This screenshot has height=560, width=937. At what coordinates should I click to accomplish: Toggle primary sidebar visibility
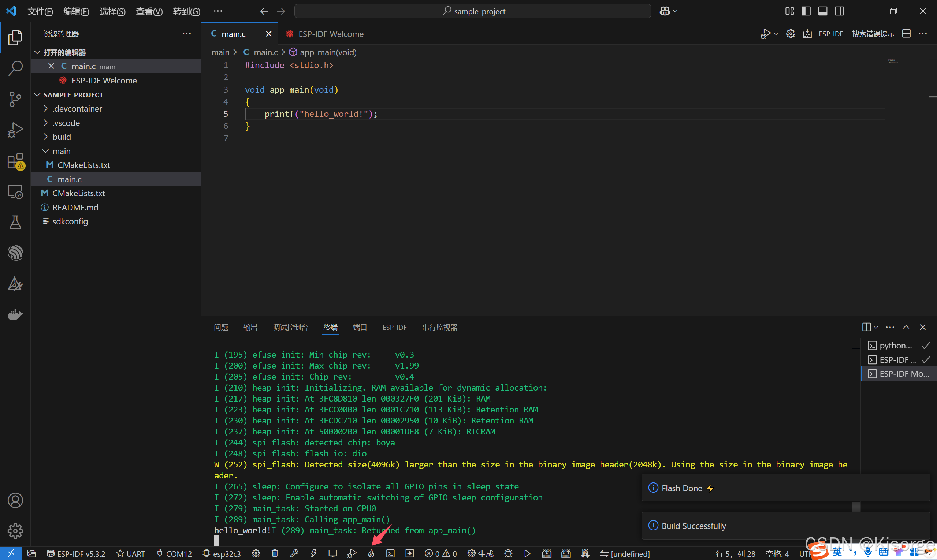tap(806, 11)
